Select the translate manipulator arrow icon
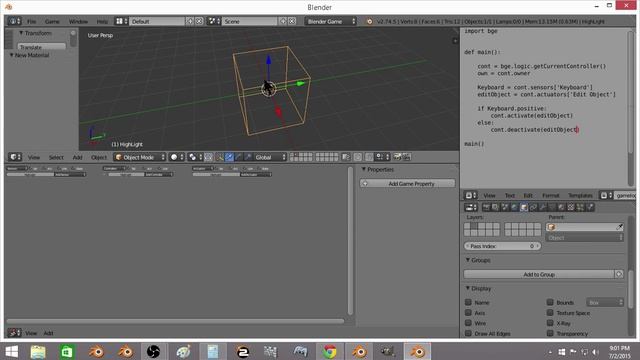 tap(229, 157)
